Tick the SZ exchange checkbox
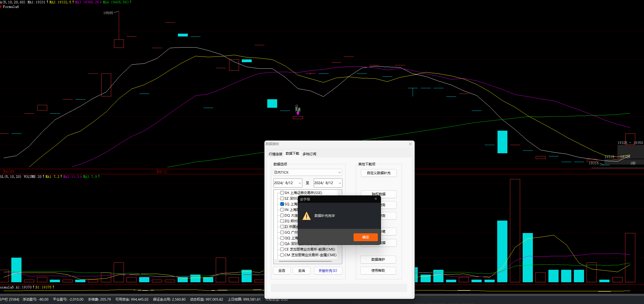This screenshot has width=644, height=304. click(x=282, y=199)
